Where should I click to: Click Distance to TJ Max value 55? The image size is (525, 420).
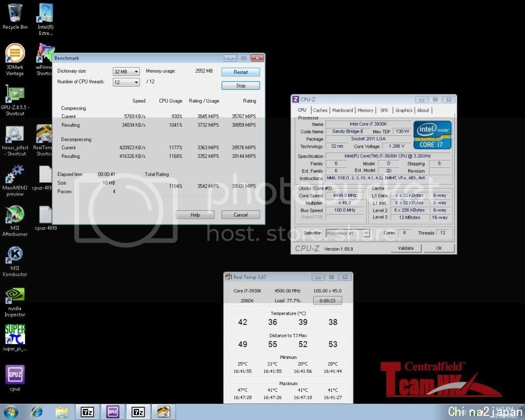click(x=273, y=344)
